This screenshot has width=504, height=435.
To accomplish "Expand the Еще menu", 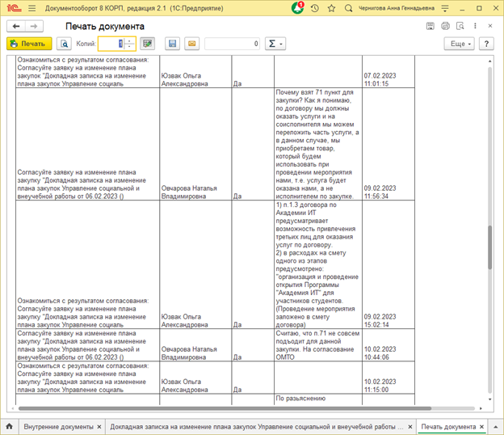I will pyautogui.click(x=459, y=44).
